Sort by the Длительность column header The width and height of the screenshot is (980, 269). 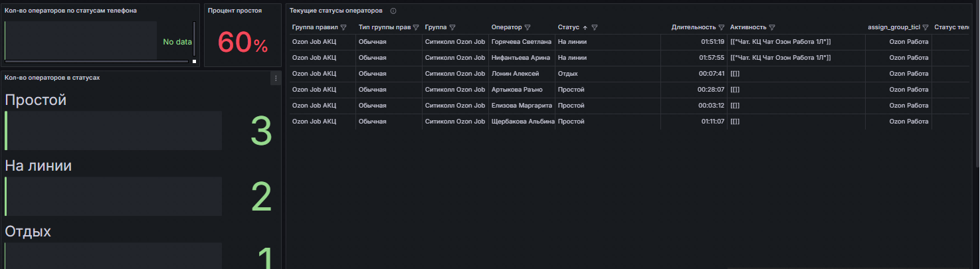coord(694,28)
